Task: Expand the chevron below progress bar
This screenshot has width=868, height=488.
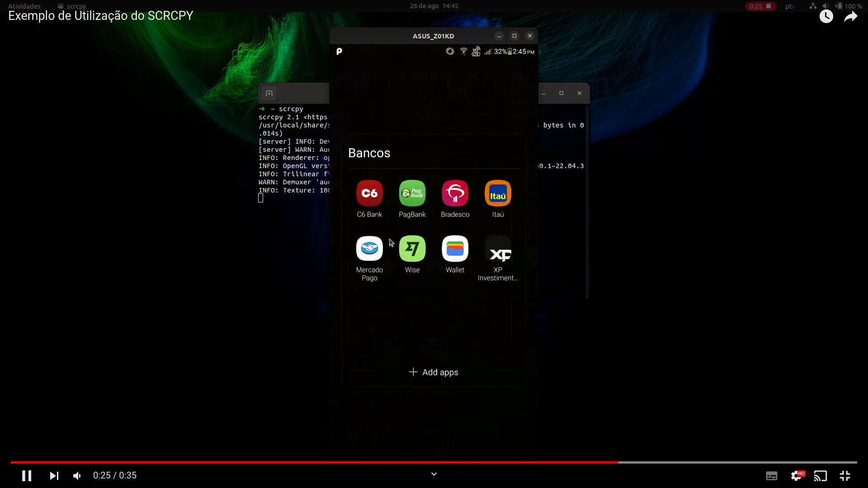Action: tap(434, 474)
